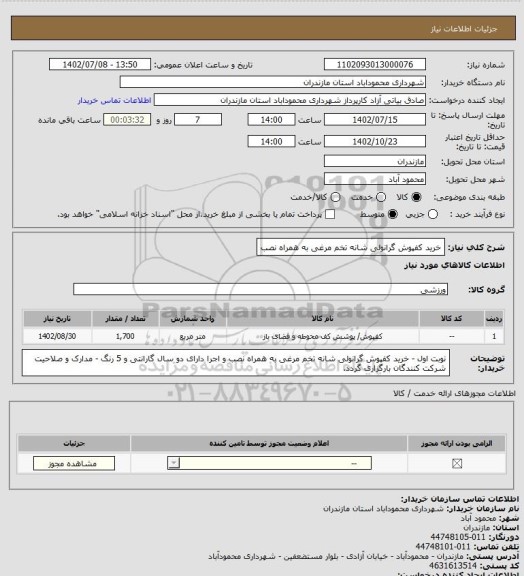Click the remaining days field showing 7
Image resolution: width=524 pixels, height=576 pixels.
(198, 120)
